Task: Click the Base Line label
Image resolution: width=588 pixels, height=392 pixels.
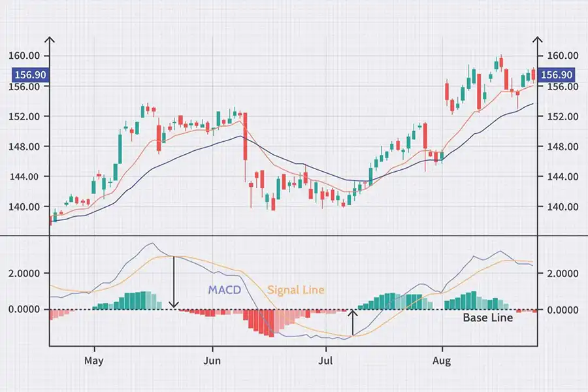Action: [487, 318]
